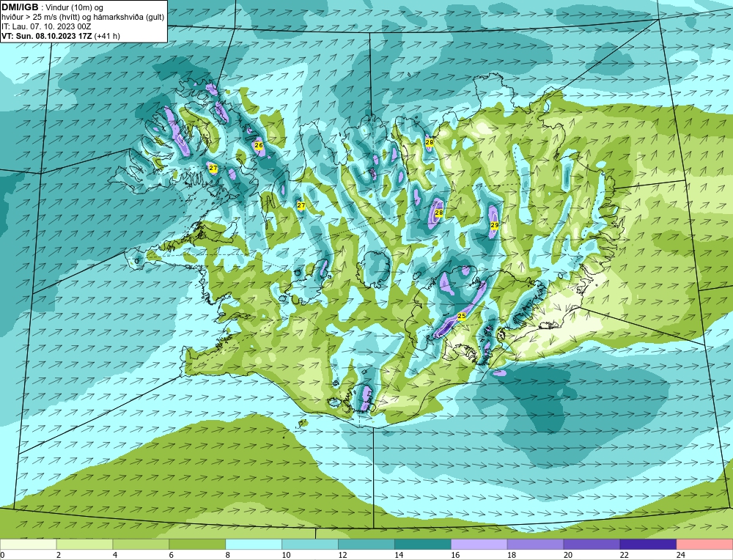Viewport: 733px width, 560px height.
Task: Click the legend scale label '14'
Action: tap(399, 555)
